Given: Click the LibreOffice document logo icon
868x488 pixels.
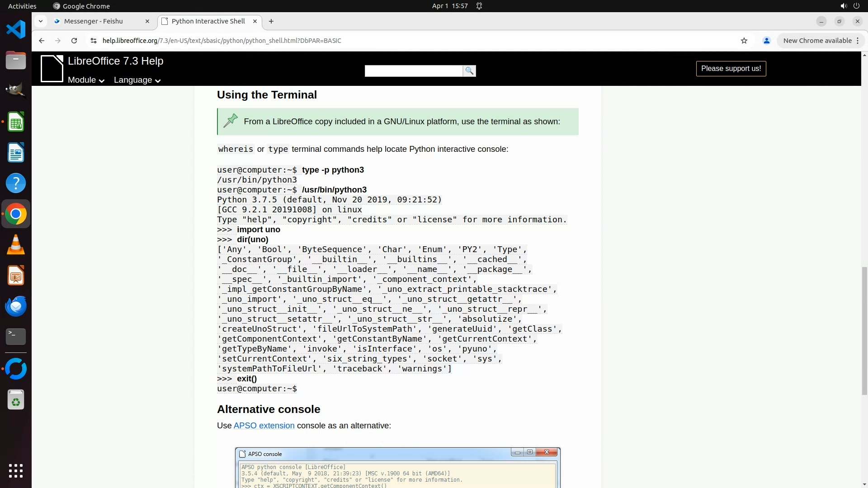Looking at the screenshot, I should 52,69.
